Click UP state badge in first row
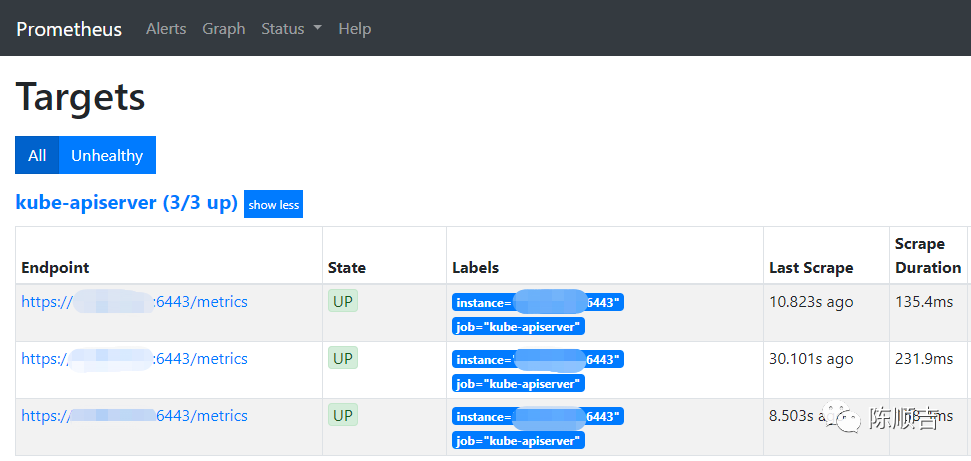The width and height of the screenshot is (971, 461). click(x=343, y=301)
